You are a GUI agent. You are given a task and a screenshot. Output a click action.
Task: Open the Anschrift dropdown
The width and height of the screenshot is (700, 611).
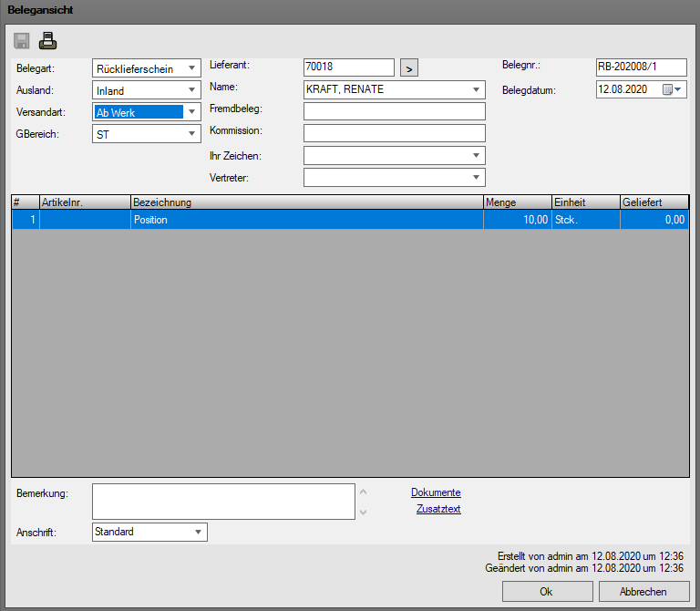coord(198,532)
